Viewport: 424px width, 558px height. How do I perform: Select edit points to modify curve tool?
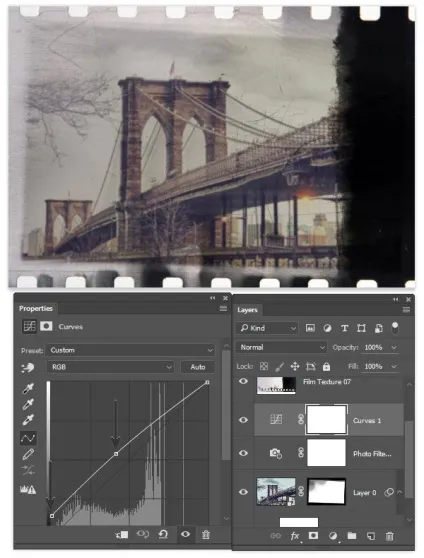click(x=28, y=438)
